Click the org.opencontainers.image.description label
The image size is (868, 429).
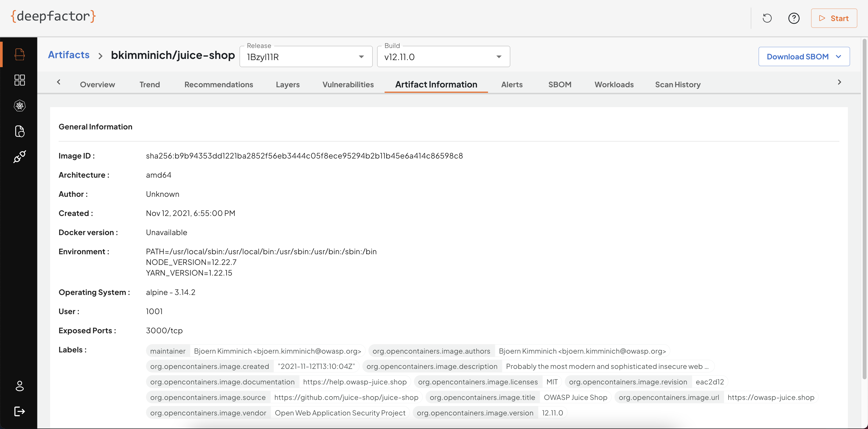[432, 366]
